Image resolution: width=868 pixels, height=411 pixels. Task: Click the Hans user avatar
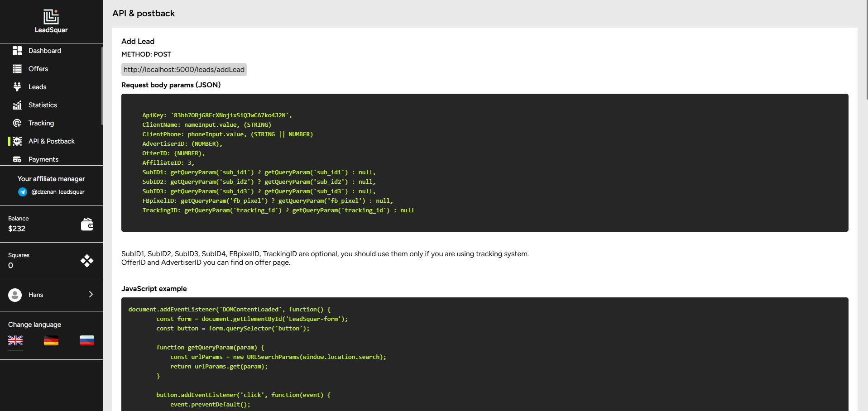15,295
